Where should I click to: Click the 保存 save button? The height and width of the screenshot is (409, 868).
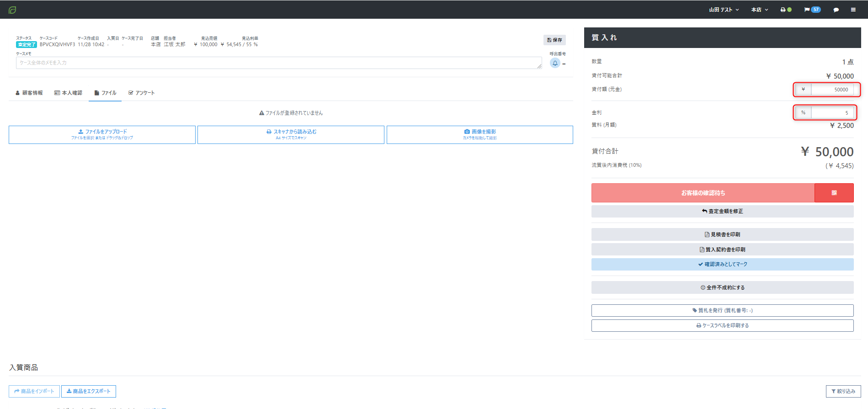[x=554, y=40]
